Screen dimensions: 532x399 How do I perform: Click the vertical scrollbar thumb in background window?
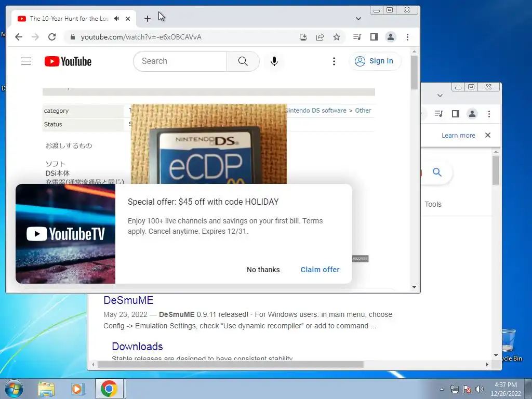tap(496, 170)
